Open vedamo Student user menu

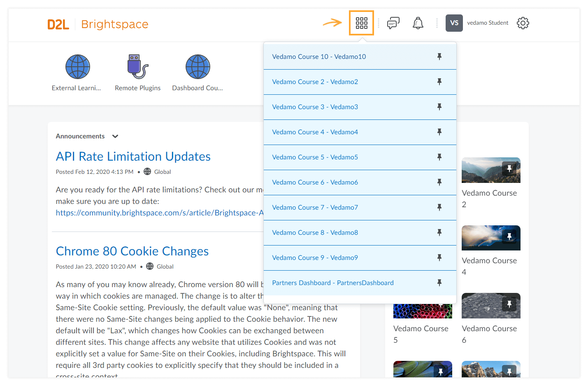(488, 23)
